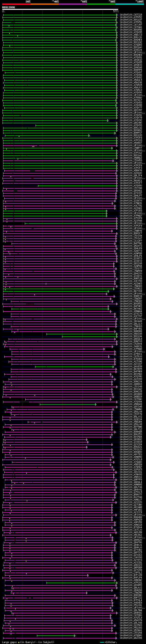
Task: Click hit label UniRef100_C6TMJ0
Action: click(x=131, y=357)
